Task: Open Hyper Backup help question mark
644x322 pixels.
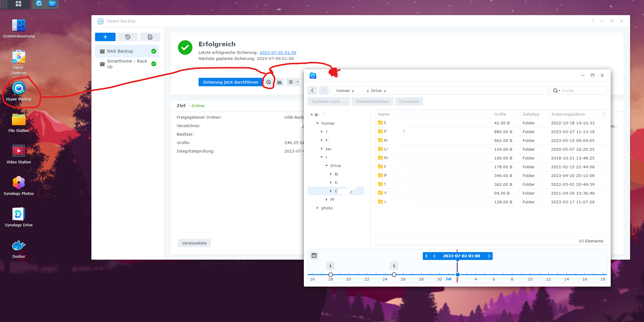Action: click(x=593, y=21)
